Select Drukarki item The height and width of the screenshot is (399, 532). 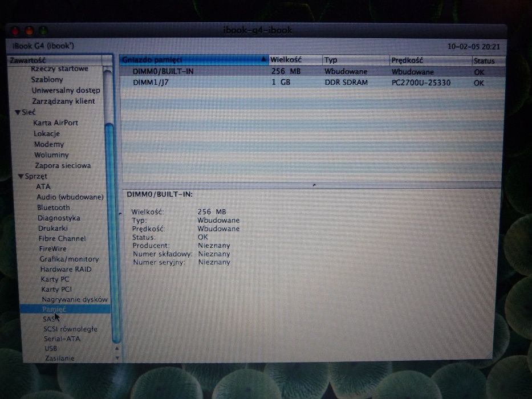[53, 229]
